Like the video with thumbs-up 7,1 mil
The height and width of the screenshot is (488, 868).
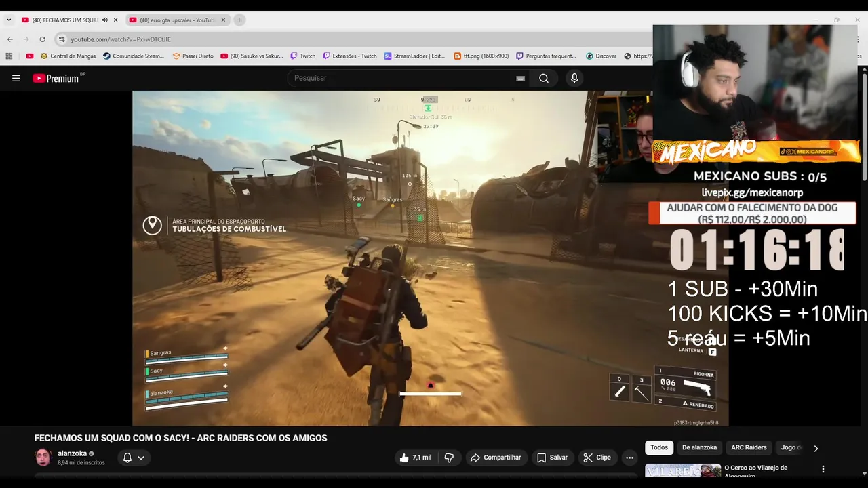tap(415, 457)
